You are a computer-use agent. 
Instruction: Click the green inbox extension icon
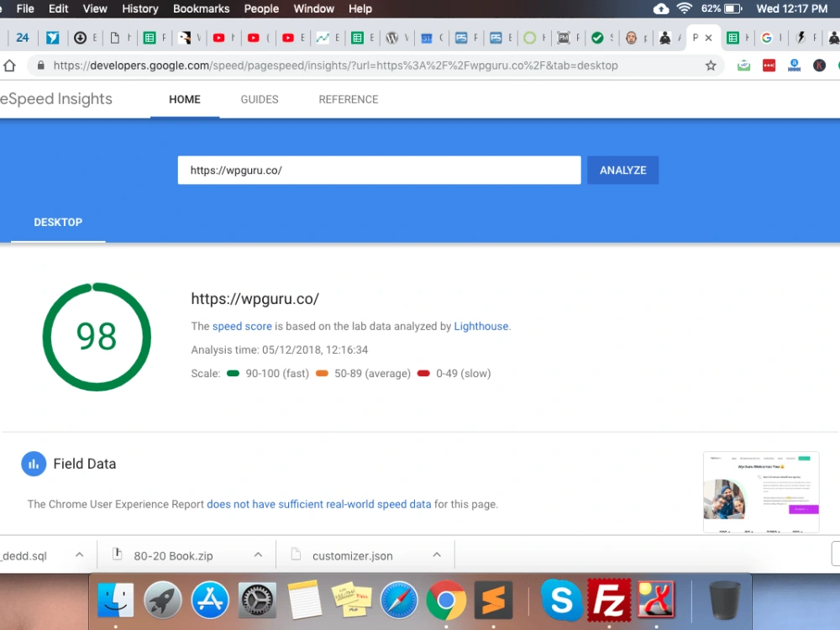coord(743,66)
